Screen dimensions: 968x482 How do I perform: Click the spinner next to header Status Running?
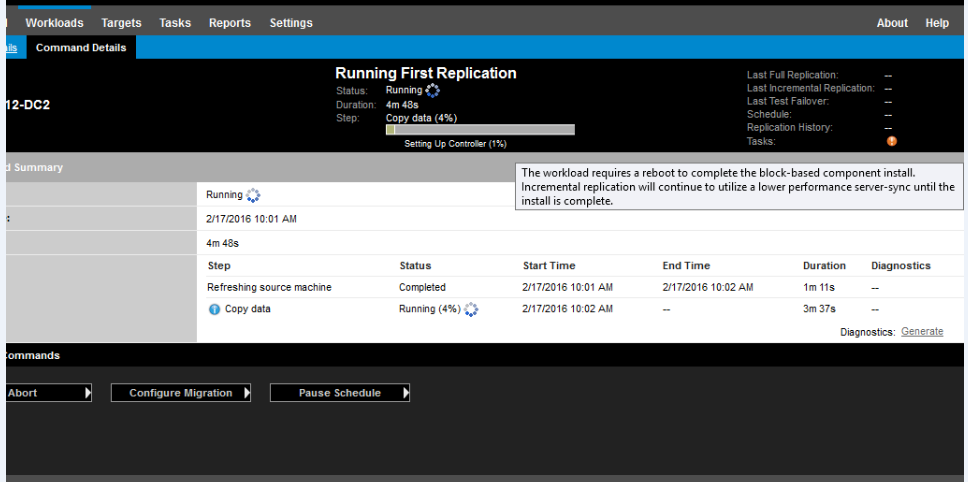(432, 91)
